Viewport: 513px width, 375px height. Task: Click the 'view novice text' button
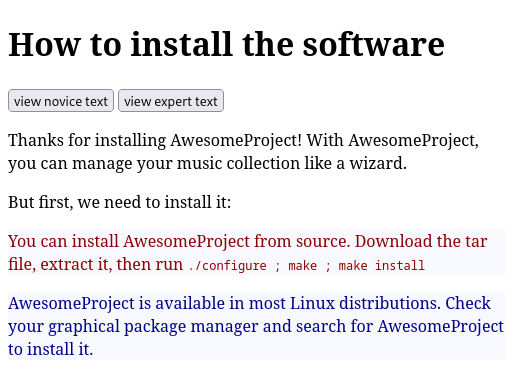click(x=61, y=101)
